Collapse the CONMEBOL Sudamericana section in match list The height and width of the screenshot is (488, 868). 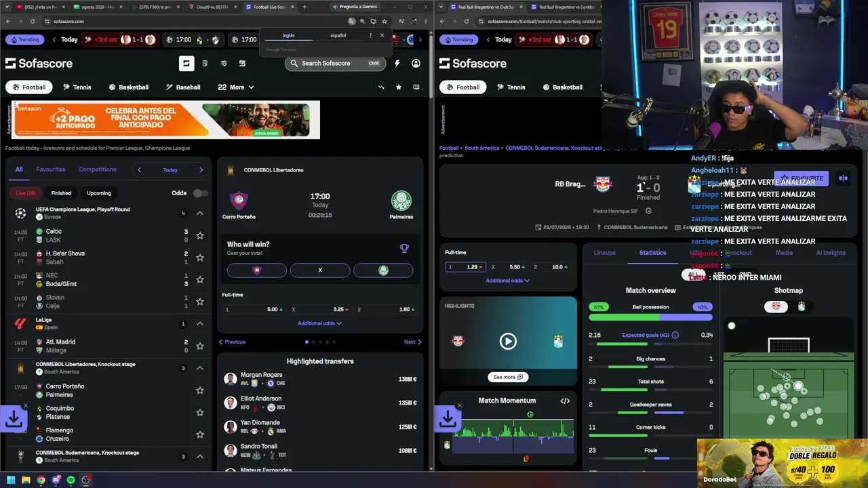tap(200, 456)
